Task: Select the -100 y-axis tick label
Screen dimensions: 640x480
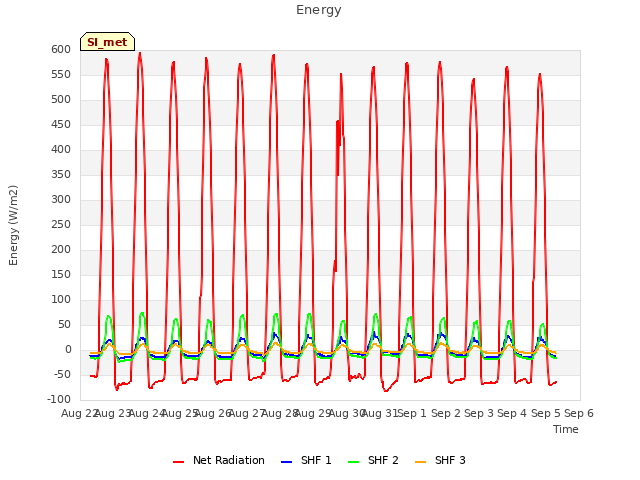Action: pyautogui.click(x=59, y=400)
